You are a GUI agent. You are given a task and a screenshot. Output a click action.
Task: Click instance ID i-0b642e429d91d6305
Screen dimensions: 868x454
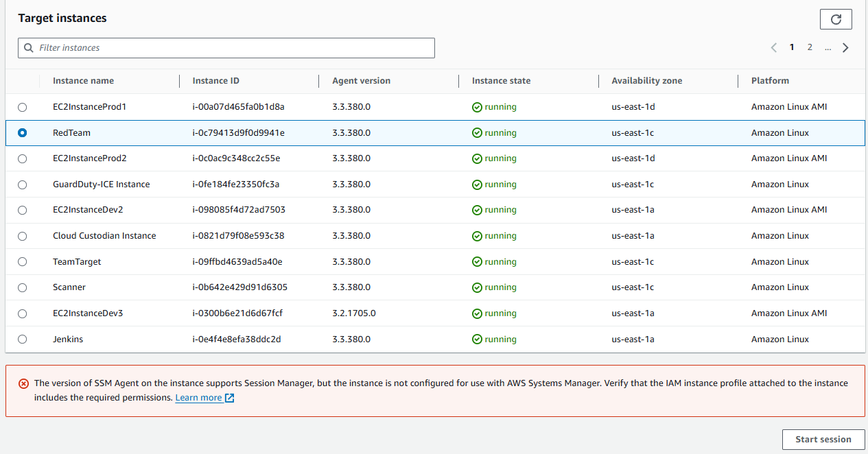click(239, 287)
